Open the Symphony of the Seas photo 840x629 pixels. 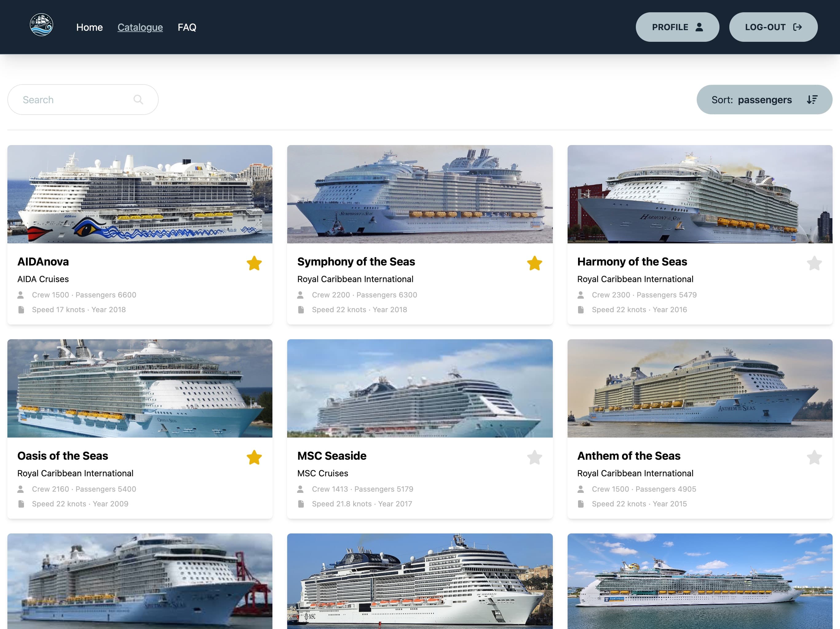[x=420, y=194]
